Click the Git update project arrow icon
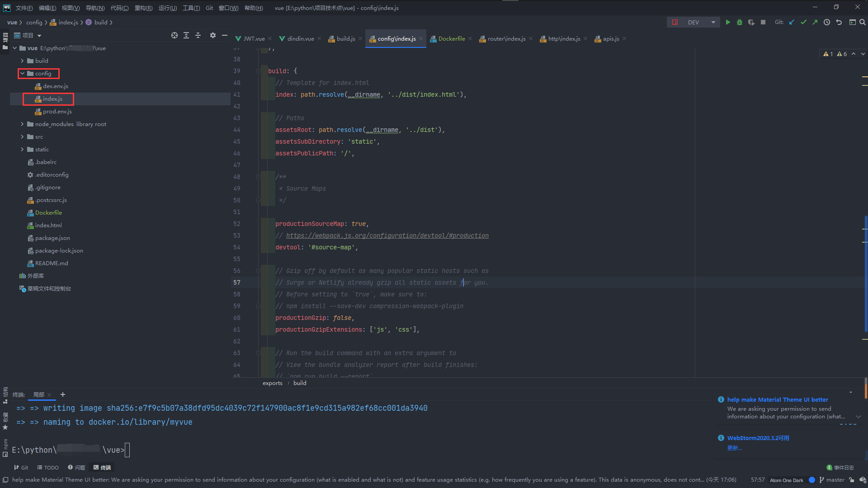The width and height of the screenshot is (868, 488). (792, 22)
